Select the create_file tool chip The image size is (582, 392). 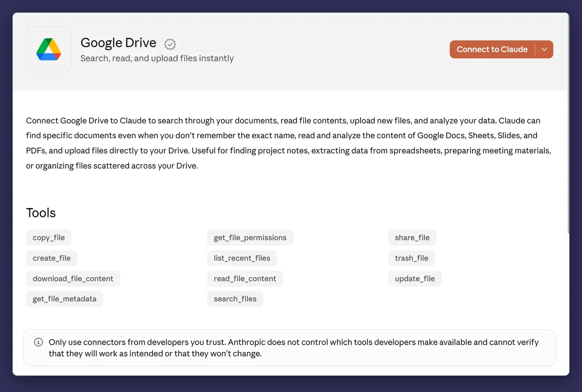[52, 258]
